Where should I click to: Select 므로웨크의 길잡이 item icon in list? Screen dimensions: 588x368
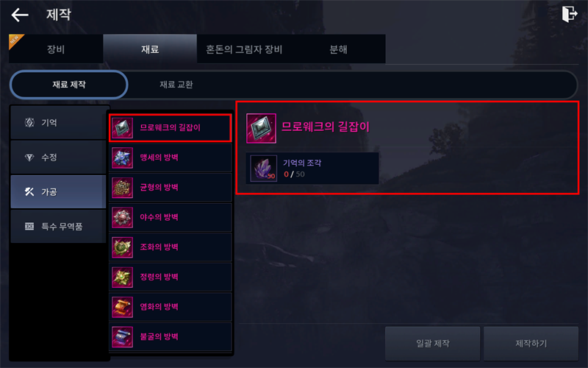[122, 127]
